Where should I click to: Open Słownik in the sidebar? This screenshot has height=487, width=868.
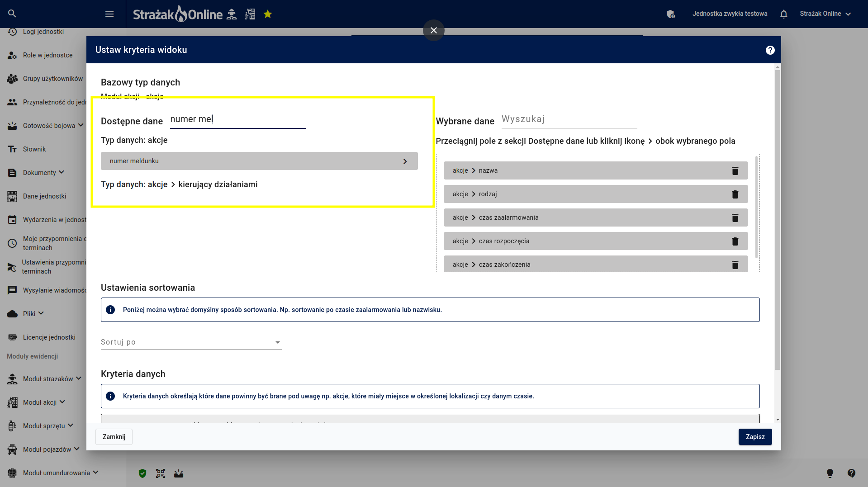(x=34, y=149)
